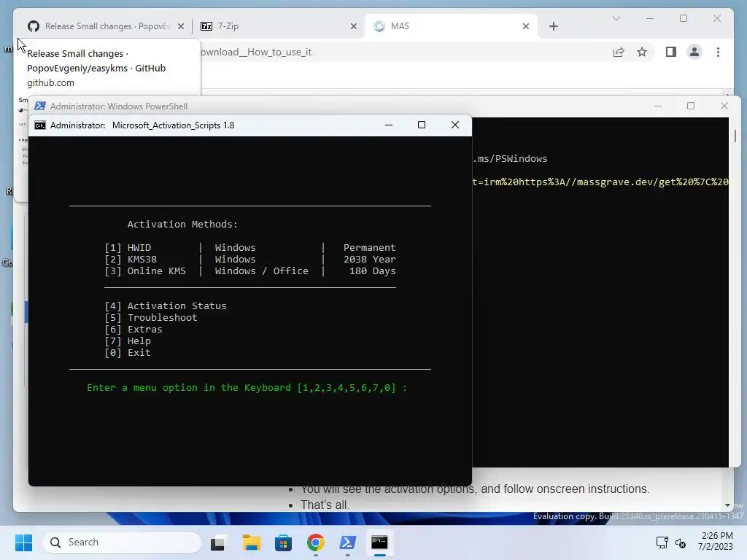Bookmark this page with the star icon
747x560 pixels.
642,52
